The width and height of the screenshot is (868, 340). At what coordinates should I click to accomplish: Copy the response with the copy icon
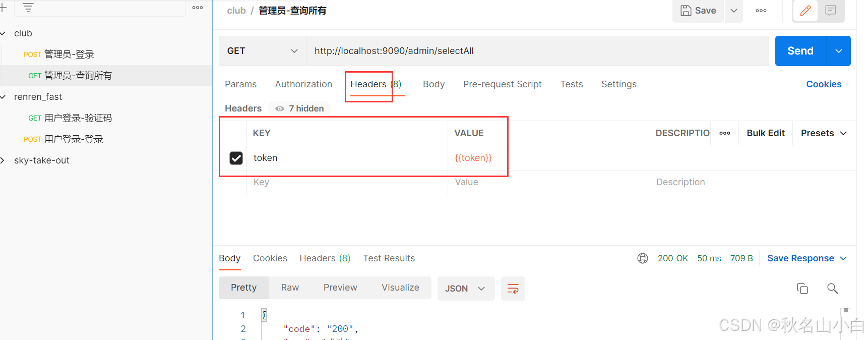click(x=802, y=289)
